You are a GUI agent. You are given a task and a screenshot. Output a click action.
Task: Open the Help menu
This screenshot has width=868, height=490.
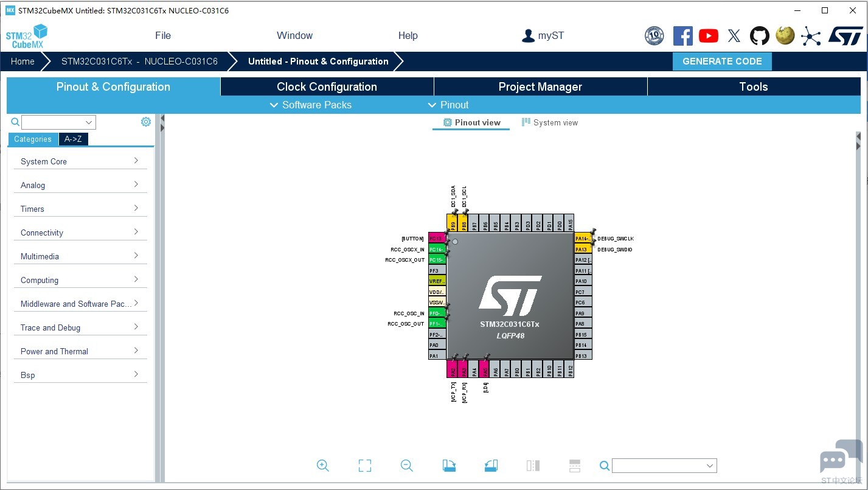pyautogui.click(x=408, y=35)
